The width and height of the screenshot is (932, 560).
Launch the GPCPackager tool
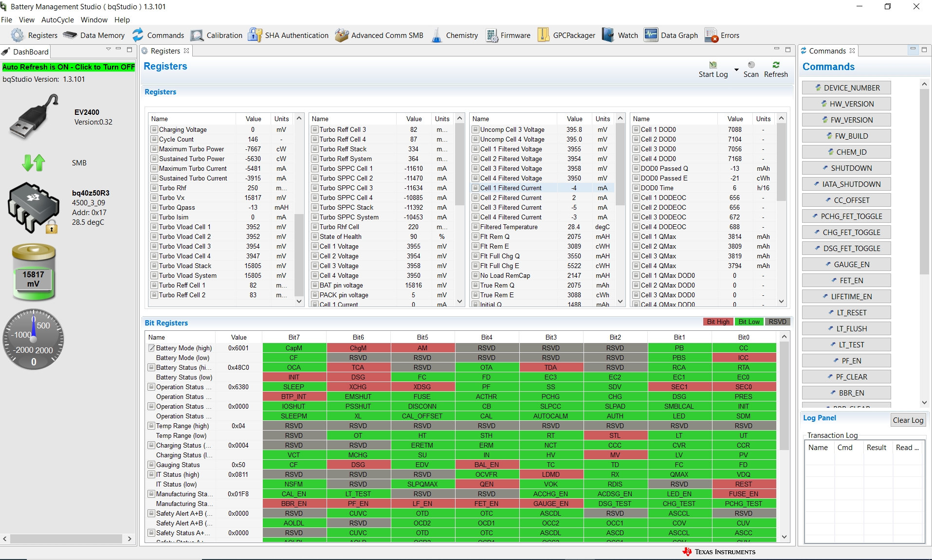click(x=566, y=35)
